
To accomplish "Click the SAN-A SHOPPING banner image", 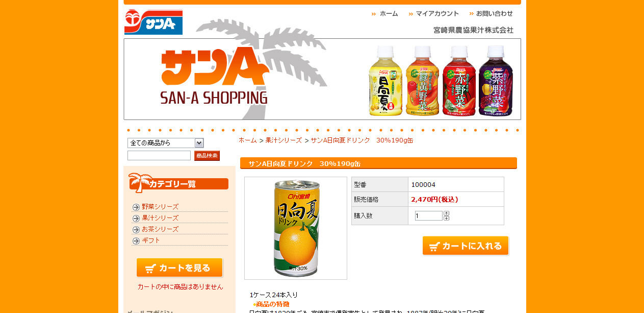I will [322, 79].
